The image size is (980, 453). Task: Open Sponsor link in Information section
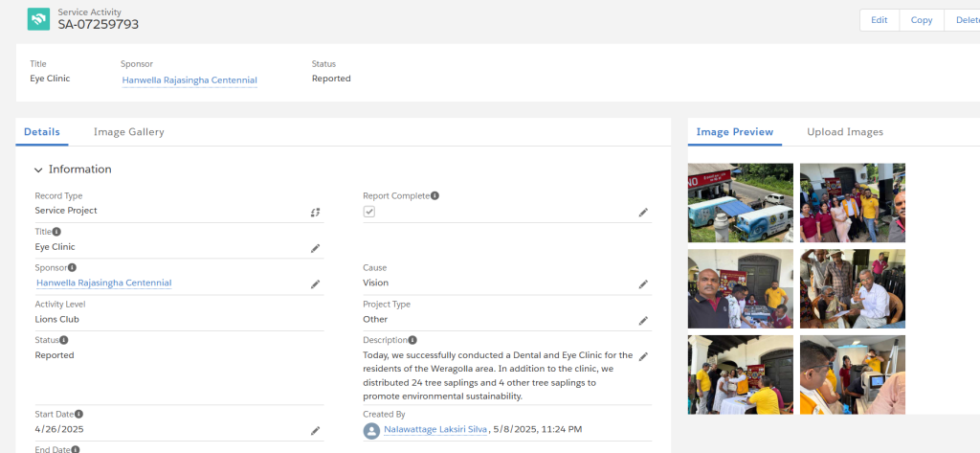[x=103, y=283]
